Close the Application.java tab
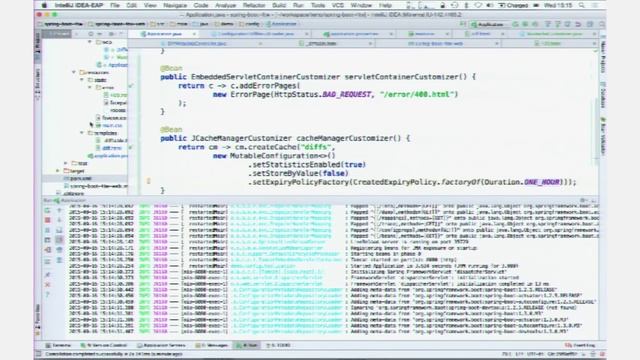This screenshot has height=360, width=640. [x=194, y=34]
